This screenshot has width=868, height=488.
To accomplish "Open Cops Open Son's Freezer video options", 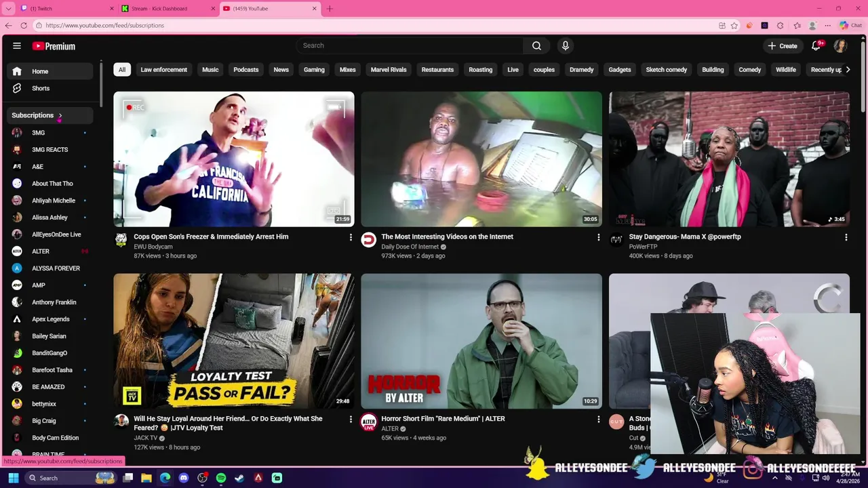I will tap(351, 237).
